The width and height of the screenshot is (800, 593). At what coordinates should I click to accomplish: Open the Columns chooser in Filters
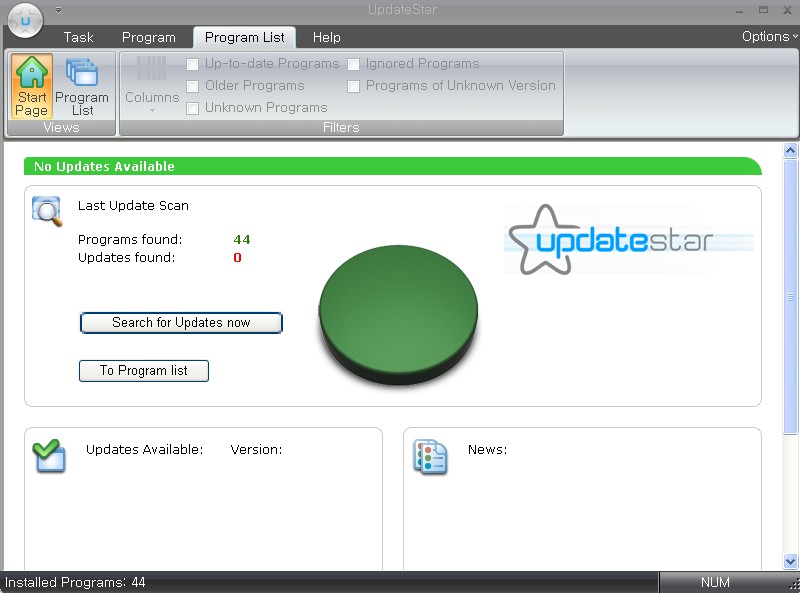click(152, 85)
